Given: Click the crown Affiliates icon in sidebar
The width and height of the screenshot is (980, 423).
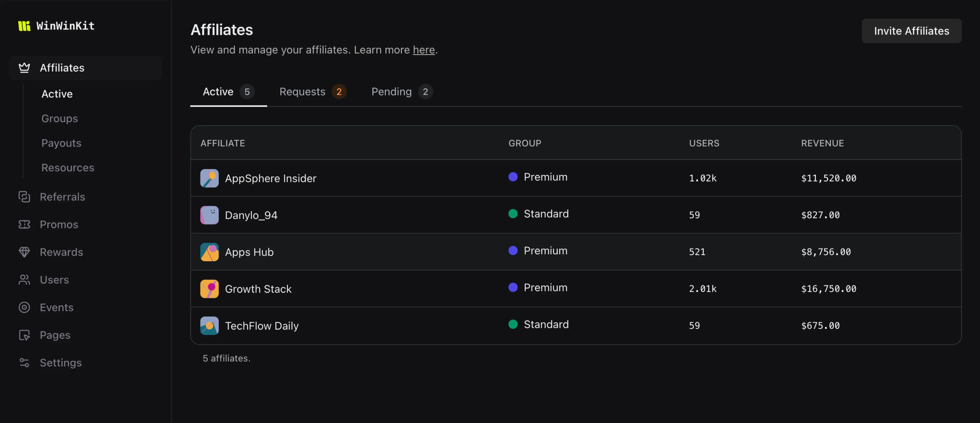Looking at the screenshot, I should (24, 68).
